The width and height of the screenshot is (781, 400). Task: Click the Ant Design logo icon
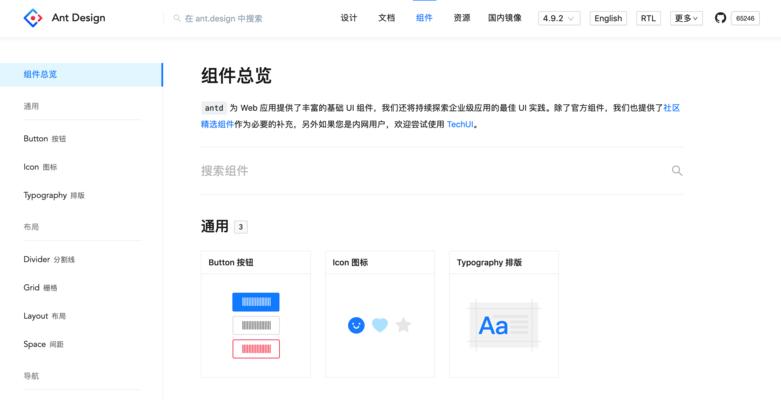tap(33, 18)
